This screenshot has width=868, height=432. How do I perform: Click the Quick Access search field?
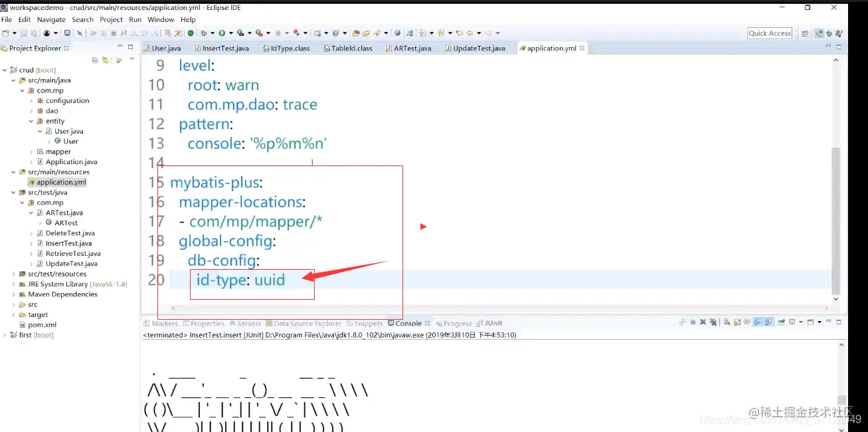pos(770,33)
